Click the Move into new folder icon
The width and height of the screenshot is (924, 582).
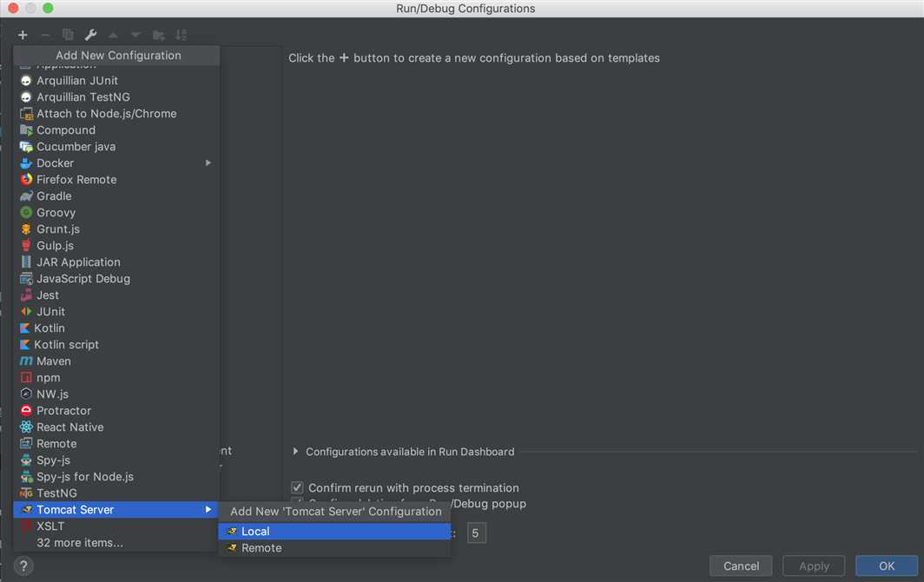(159, 36)
